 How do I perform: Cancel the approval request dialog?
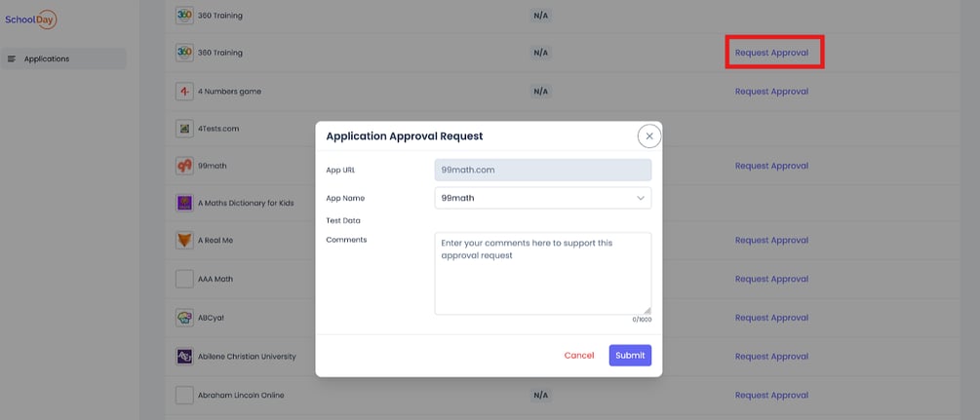(579, 356)
